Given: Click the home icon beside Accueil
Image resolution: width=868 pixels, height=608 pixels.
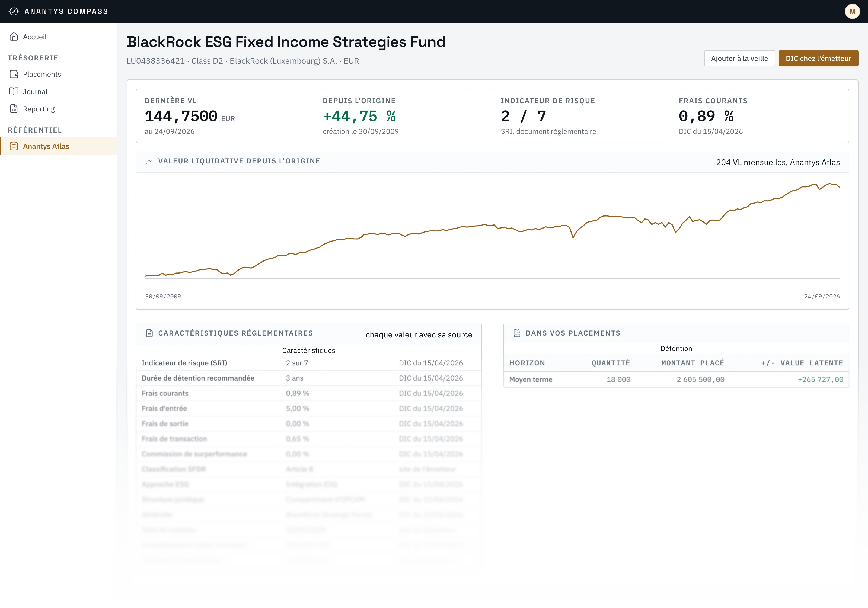Looking at the screenshot, I should pos(14,37).
